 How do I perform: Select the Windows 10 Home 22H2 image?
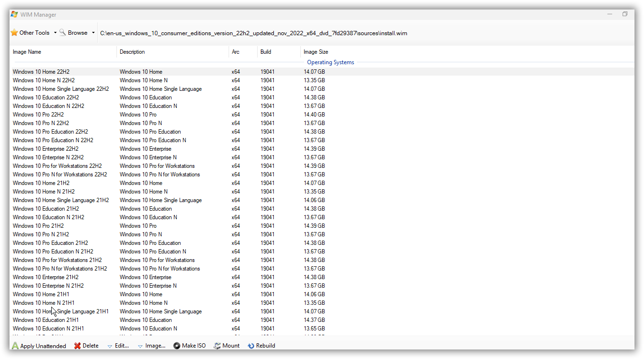tap(41, 72)
